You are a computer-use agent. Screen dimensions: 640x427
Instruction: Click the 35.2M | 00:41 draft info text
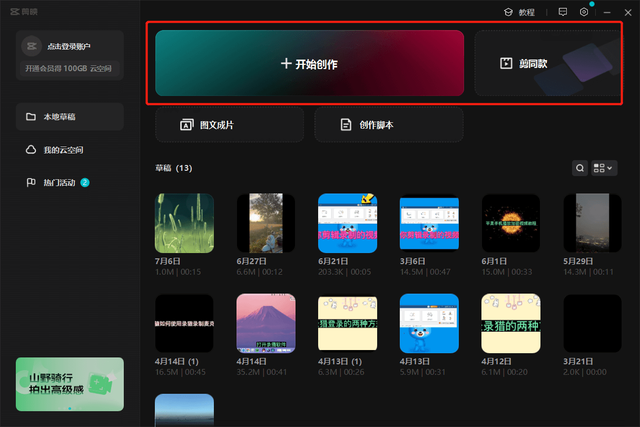(262, 372)
